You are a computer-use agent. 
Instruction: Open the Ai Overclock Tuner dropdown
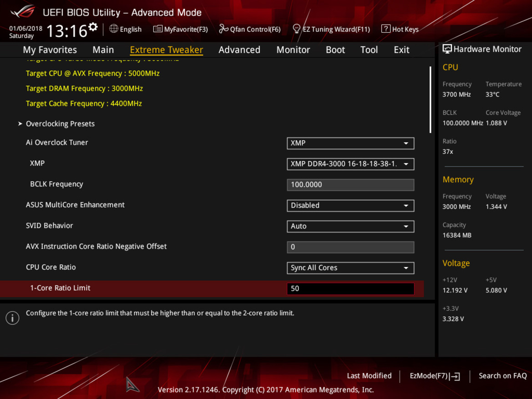tap(350, 143)
